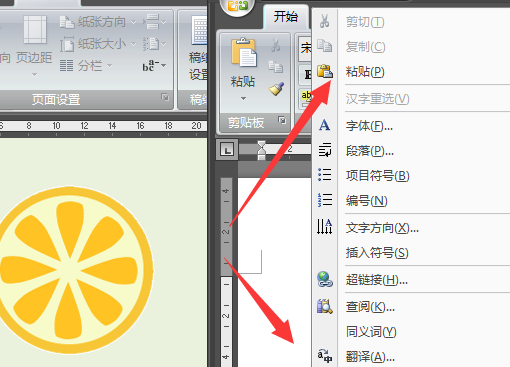The image size is (510, 367).
Task: Select the lemon slice image
Action: [x=76, y=270]
